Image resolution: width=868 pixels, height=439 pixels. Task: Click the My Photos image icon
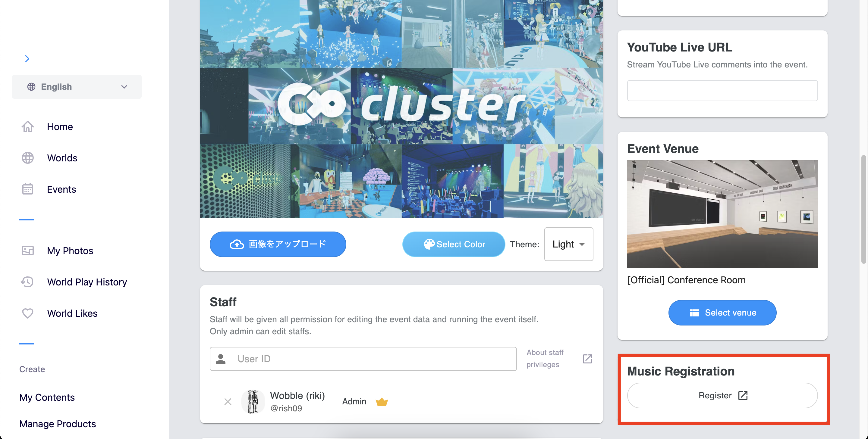pos(28,251)
